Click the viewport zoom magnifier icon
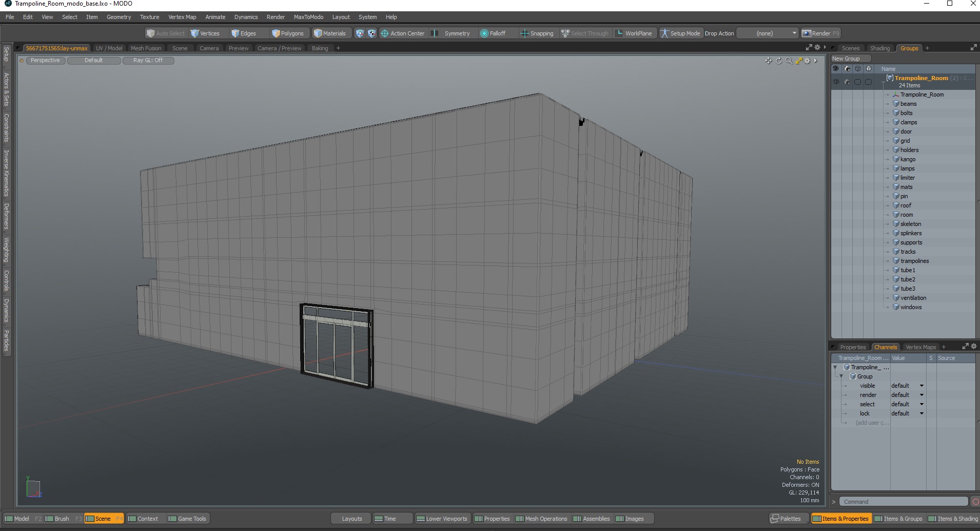This screenshot has width=980, height=531. pyautogui.click(x=789, y=61)
